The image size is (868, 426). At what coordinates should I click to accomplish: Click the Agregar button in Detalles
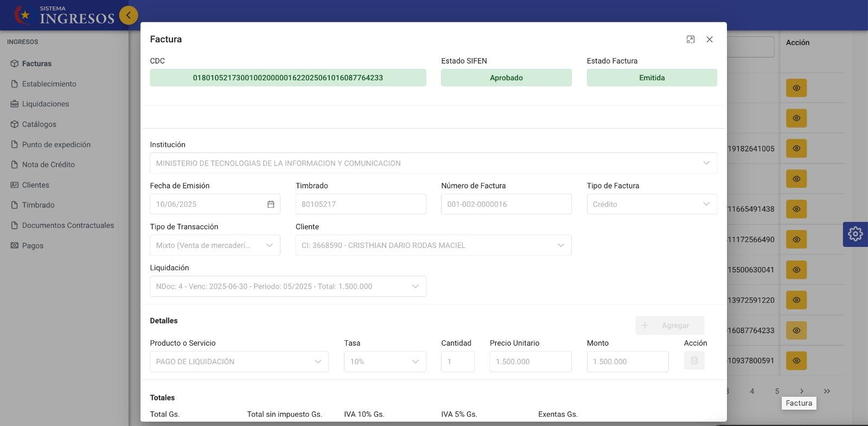[669, 326]
